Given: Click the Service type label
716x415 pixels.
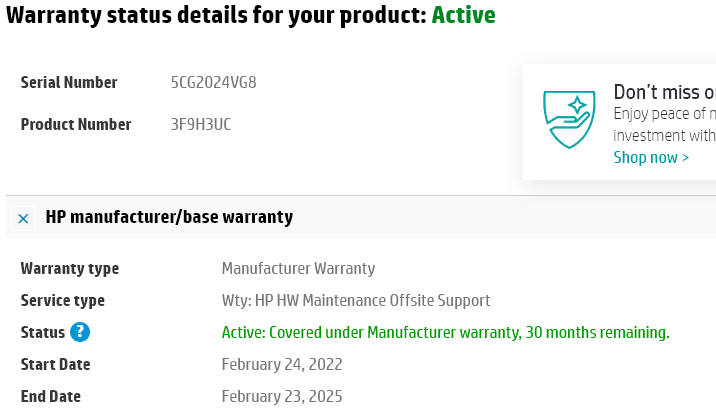Looking at the screenshot, I should pyautogui.click(x=63, y=300).
